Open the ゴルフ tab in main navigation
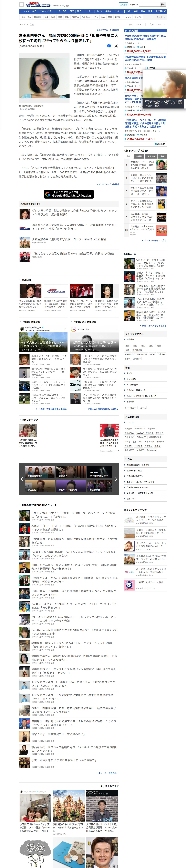Screen dimensions: 186x868 99,11
